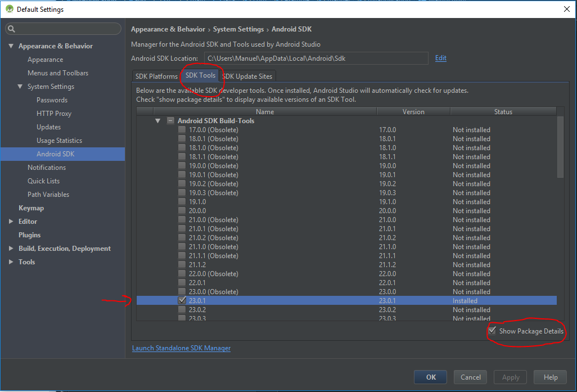Click the Android Studio title bar icon
This screenshot has height=392, width=577.
tap(10, 9)
